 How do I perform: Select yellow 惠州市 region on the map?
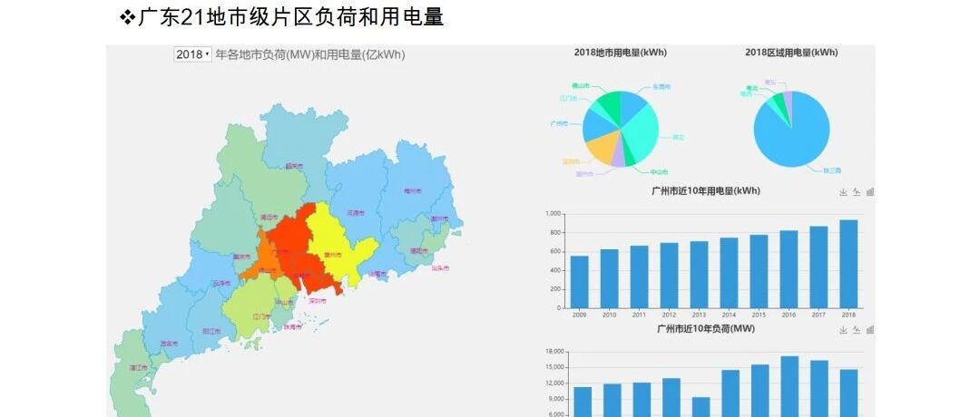coord(334,247)
